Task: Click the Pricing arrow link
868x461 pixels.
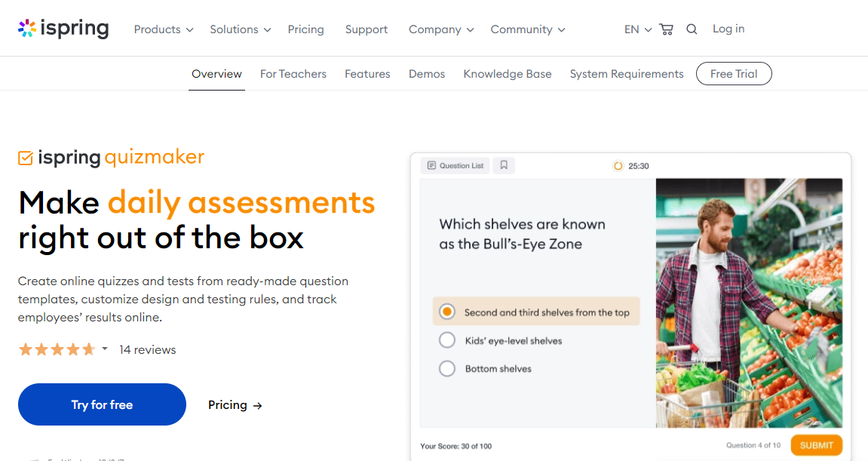Action: coord(235,405)
